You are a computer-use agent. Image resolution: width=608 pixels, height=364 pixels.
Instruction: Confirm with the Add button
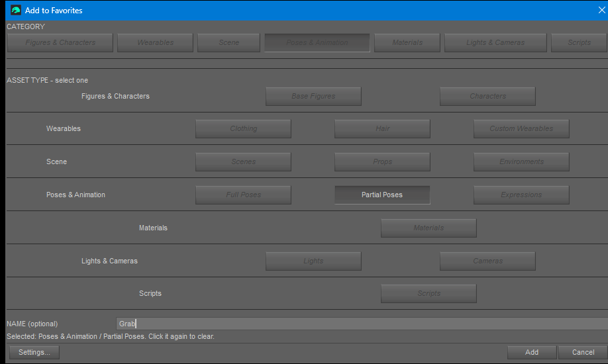point(532,352)
